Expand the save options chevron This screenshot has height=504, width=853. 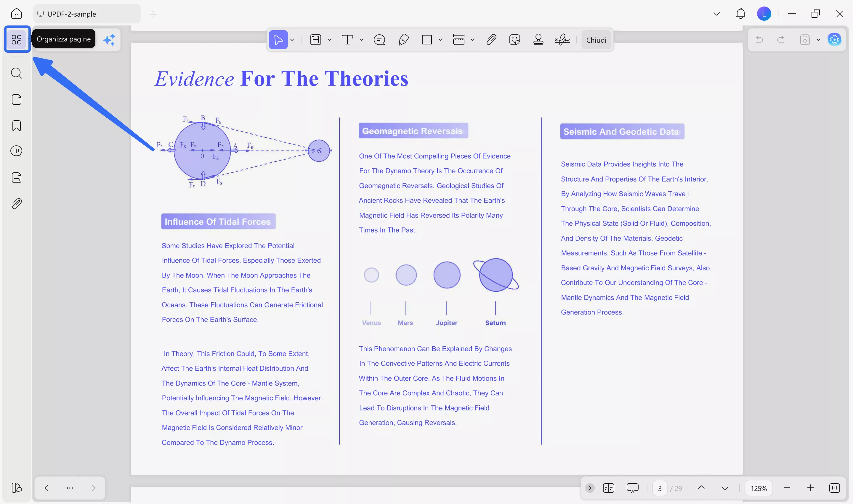point(819,39)
